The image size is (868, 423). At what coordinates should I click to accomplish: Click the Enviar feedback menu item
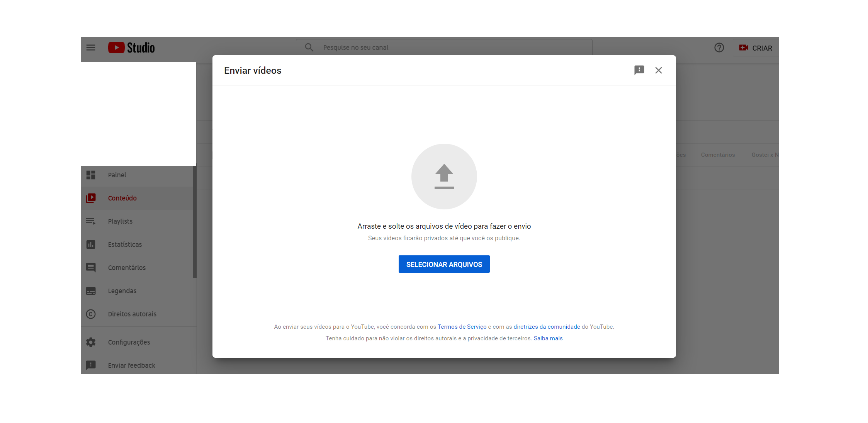point(131,365)
